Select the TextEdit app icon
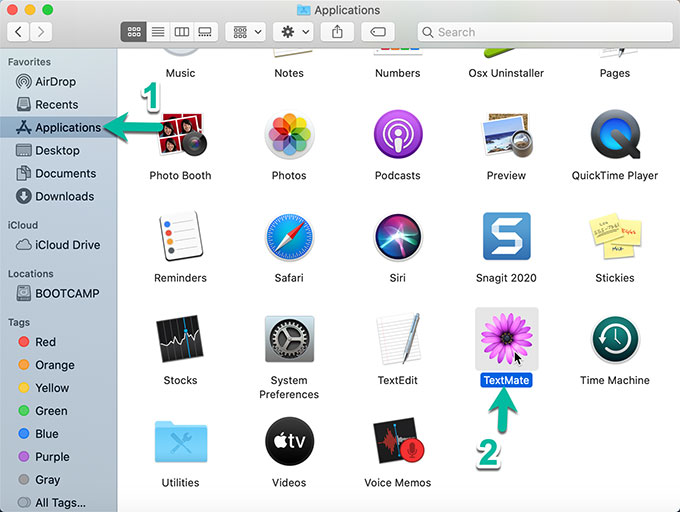 click(399, 339)
